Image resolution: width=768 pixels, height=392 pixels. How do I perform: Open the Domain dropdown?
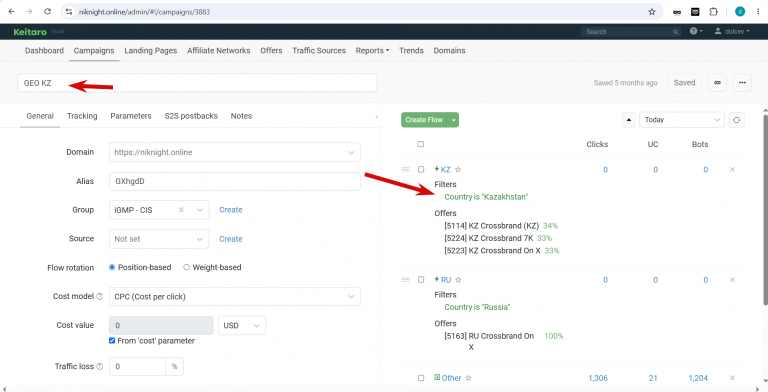click(x=235, y=152)
